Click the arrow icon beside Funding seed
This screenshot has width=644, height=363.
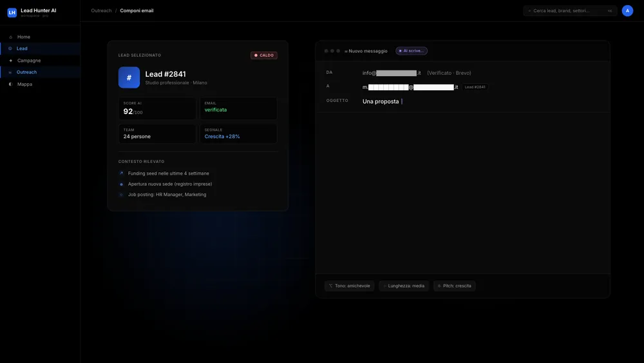click(121, 173)
